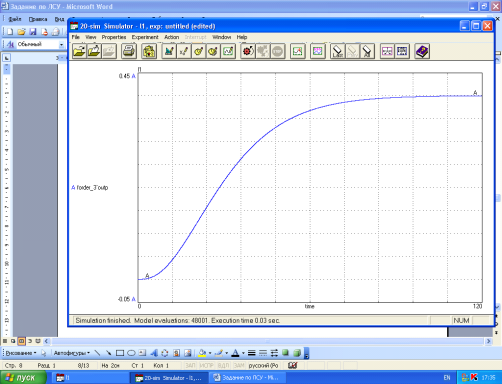Screen dimensions: 502x384
Task: Switch to the Word document taskbar button
Action: coord(248,378)
